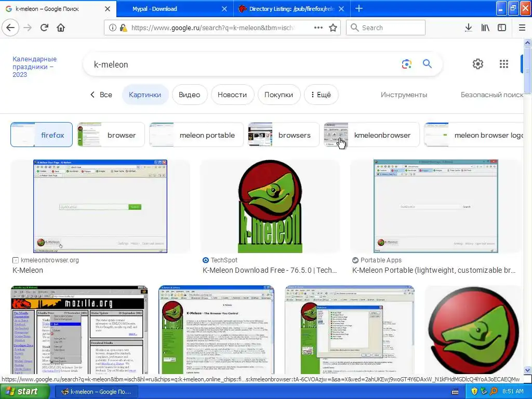Click the padlock connection warning icon
Screen dimensions: 532x399
pyautogui.click(x=124, y=28)
